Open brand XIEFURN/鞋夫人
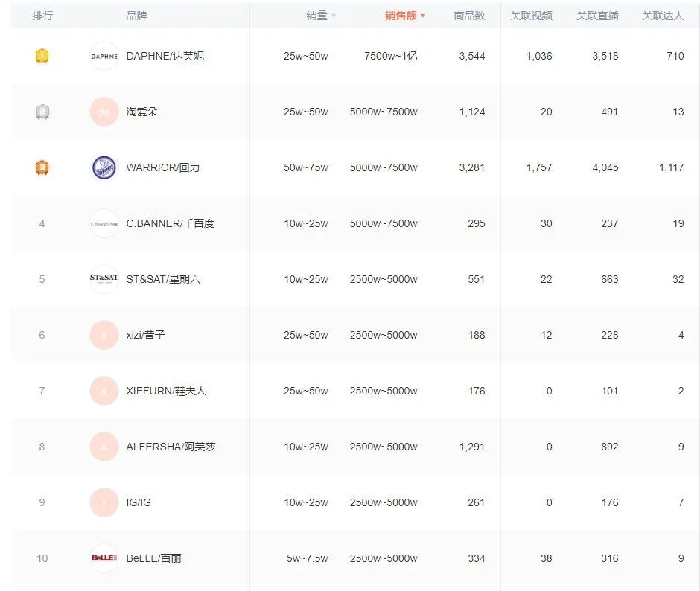 click(166, 391)
